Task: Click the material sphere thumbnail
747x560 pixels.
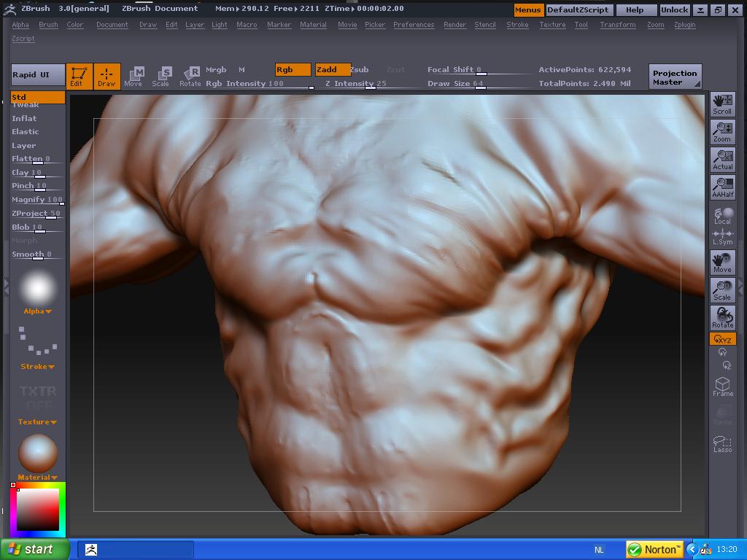Action: click(x=38, y=453)
